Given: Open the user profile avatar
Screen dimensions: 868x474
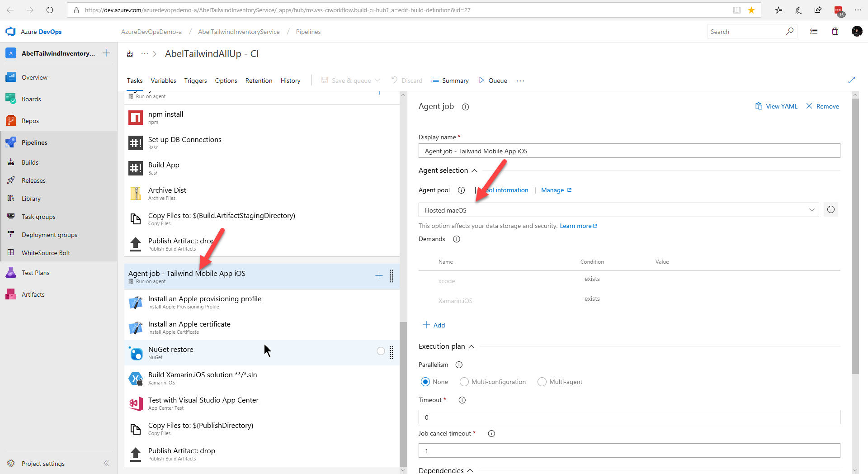Looking at the screenshot, I should pos(857,31).
